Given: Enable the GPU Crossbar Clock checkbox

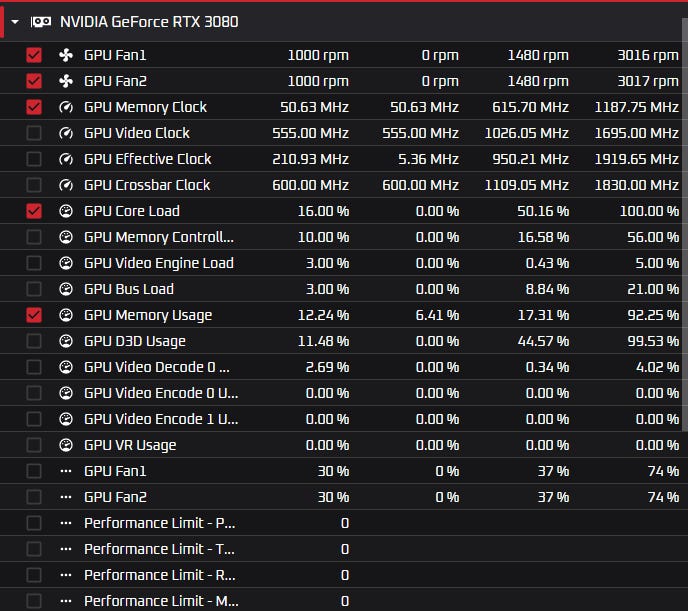Looking at the screenshot, I should point(34,185).
